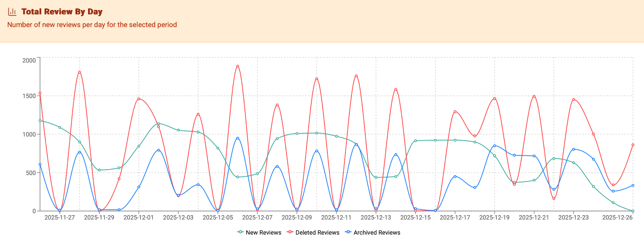Click the 2025-12-01 x-axis date label

pos(138,218)
